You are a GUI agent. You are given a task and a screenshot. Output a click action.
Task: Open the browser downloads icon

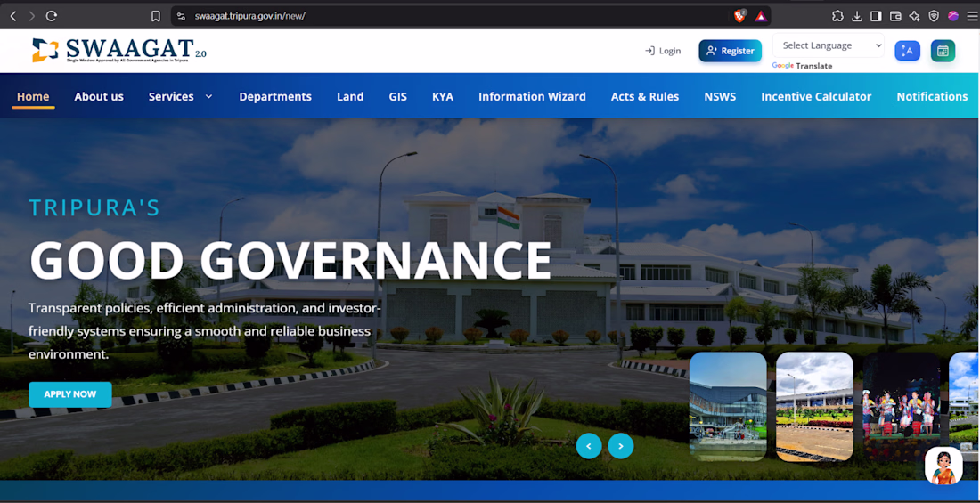pos(857,16)
